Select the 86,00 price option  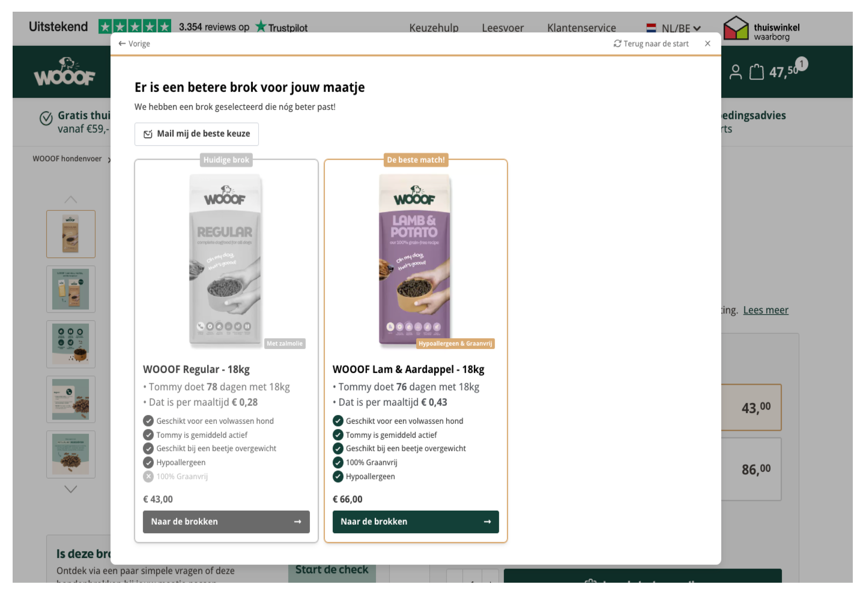[x=752, y=469]
